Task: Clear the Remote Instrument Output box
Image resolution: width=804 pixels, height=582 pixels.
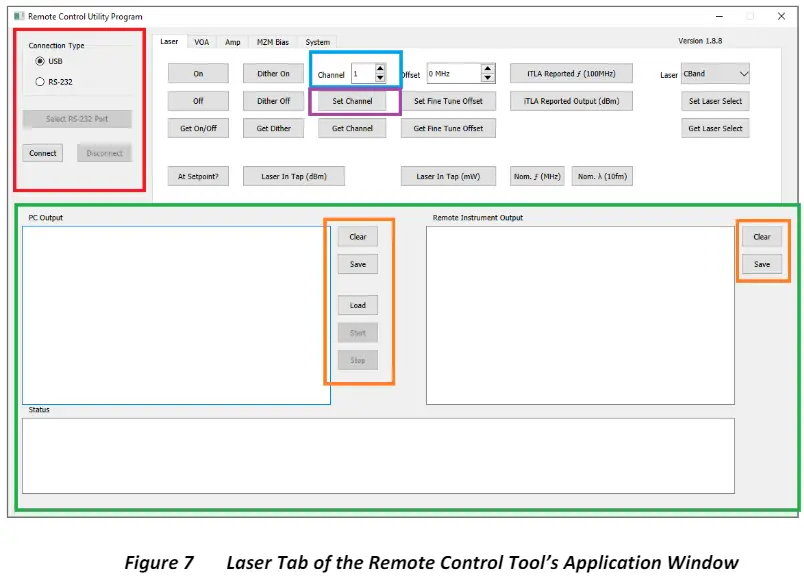Action: (762, 236)
